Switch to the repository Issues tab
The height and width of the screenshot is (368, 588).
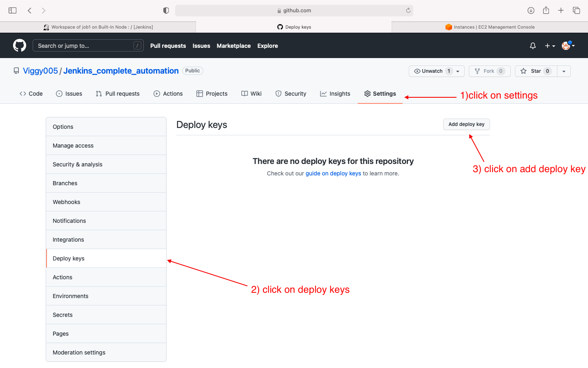pyautogui.click(x=69, y=94)
